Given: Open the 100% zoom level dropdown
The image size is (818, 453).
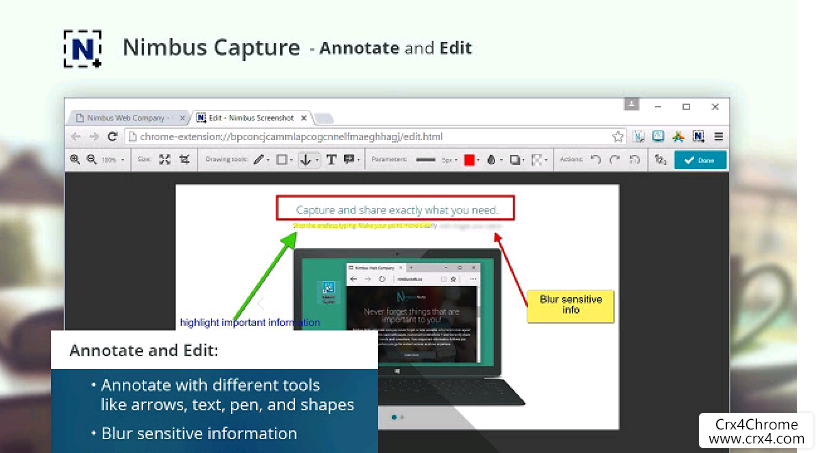Looking at the screenshot, I should 113,160.
